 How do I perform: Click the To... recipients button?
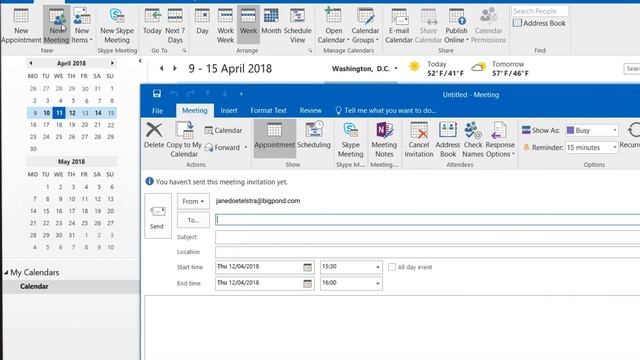193,220
